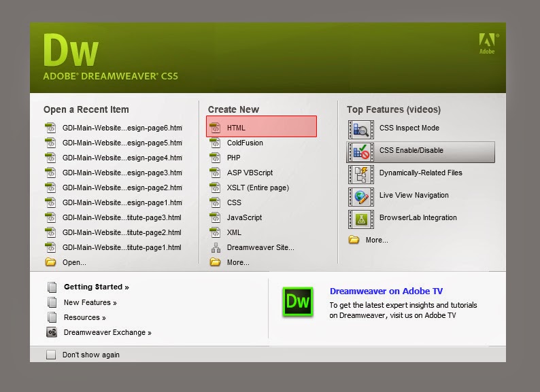540x392 pixels.
Task: Click the Resources document icon
Action: (52, 317)
